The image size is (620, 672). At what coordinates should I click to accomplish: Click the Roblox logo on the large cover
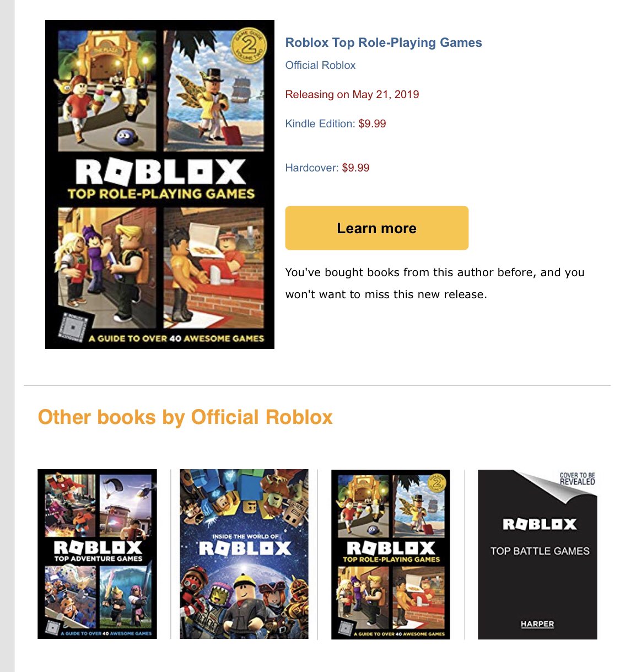tap(160, 172)
